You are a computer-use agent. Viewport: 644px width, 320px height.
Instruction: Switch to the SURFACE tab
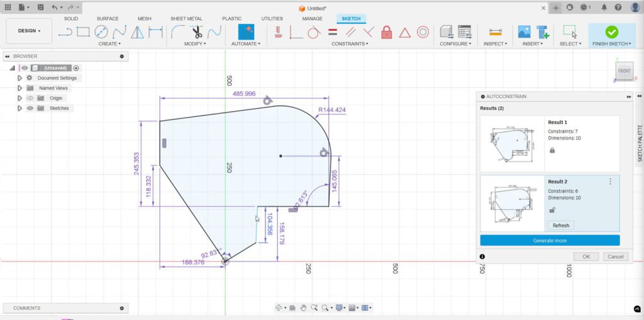click(108, 19)
